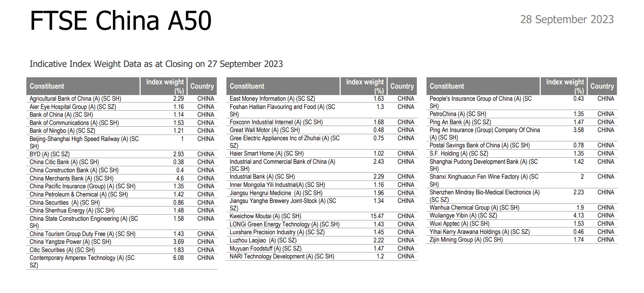Select Wuxi Apptec (A) (SC SH)
This screenshot has height=293, width=644.
coord(460,224)
